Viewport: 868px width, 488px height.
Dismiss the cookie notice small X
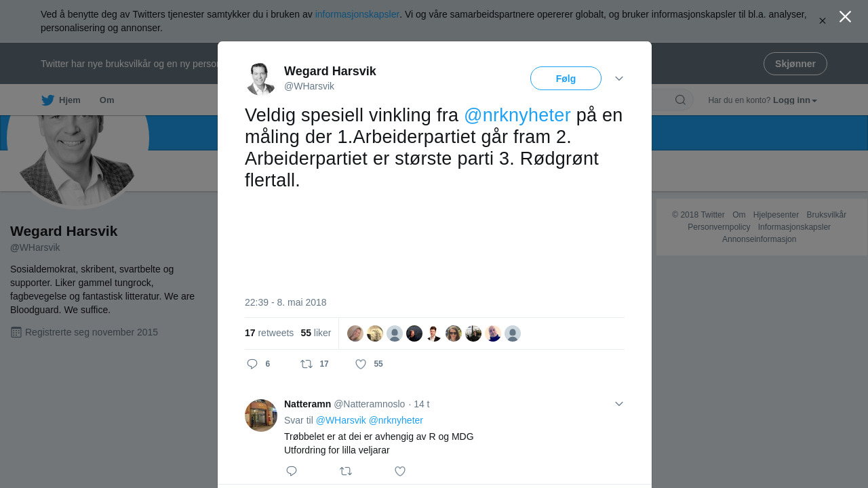point(823,21)
